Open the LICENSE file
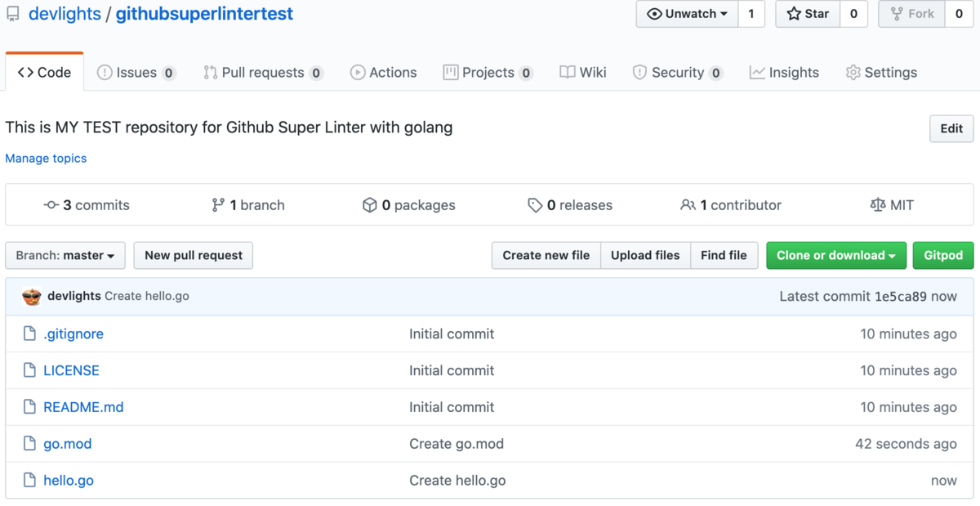 (x=71, y=370)
